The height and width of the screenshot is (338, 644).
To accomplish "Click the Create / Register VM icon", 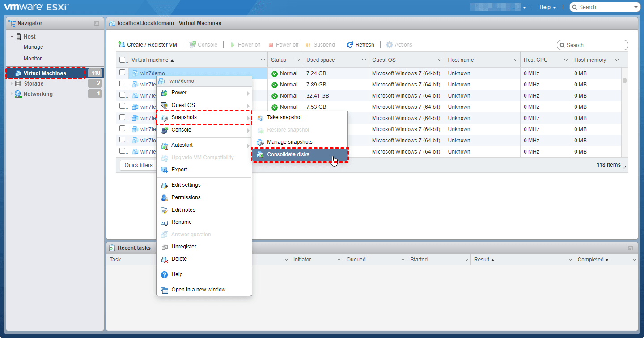I will point(122,45).
